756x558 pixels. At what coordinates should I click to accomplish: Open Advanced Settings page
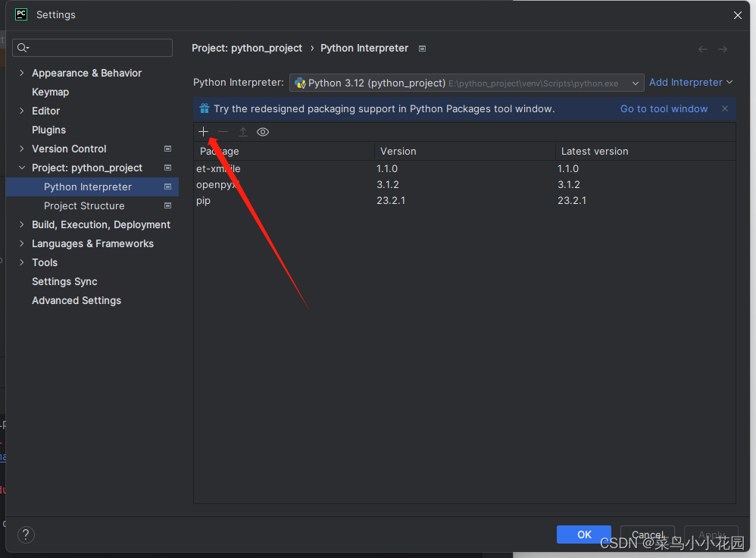[77, 300]
